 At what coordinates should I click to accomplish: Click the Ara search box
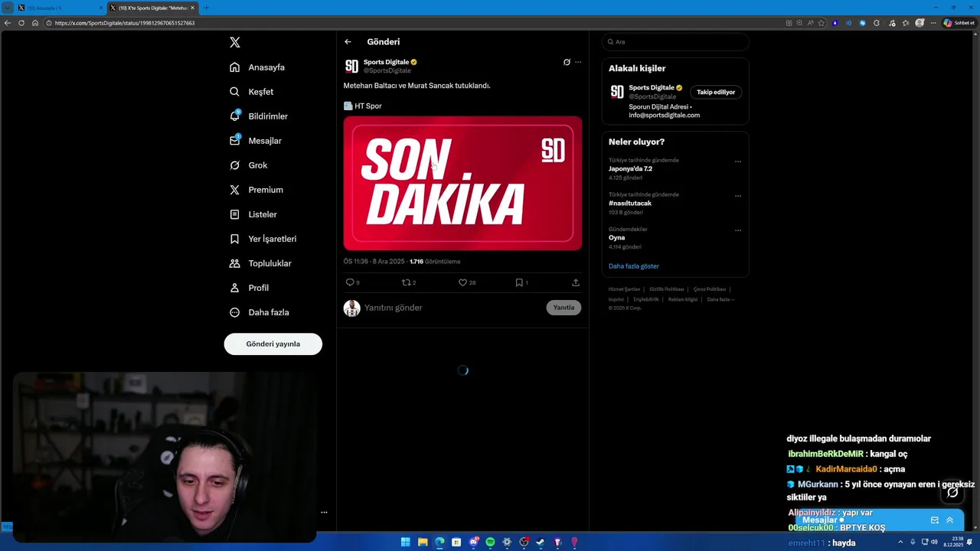675,42
